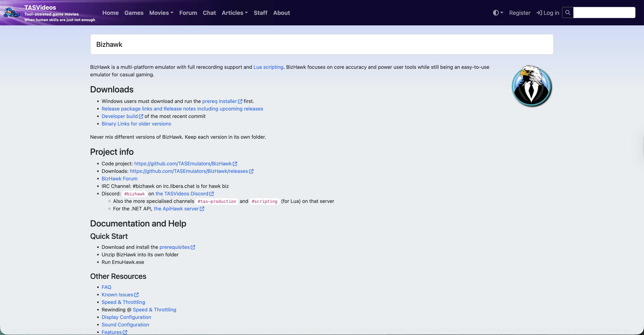
Task: Go to the Forum navigation item
Action: (x=188, y=13)
